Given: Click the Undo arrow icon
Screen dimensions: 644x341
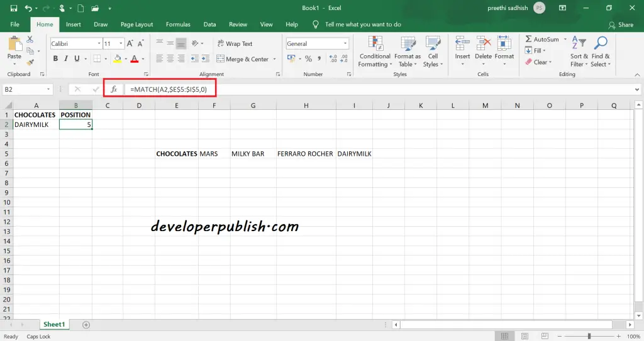Looking at the screenshot, I should 28,8.
